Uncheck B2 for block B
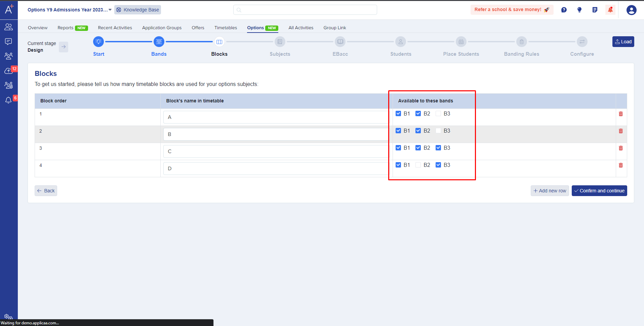644x326 pixels. pyautogui.click(x=418, y=131)
